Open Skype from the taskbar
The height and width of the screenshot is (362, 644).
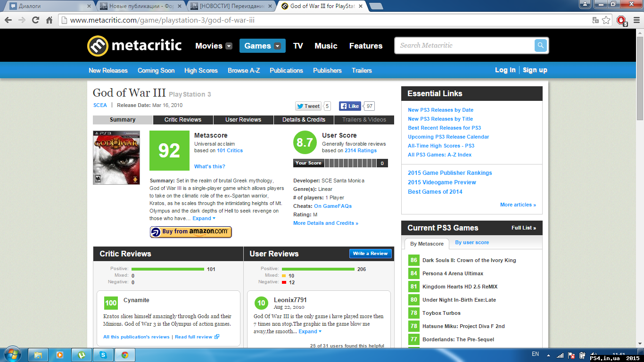103,355
